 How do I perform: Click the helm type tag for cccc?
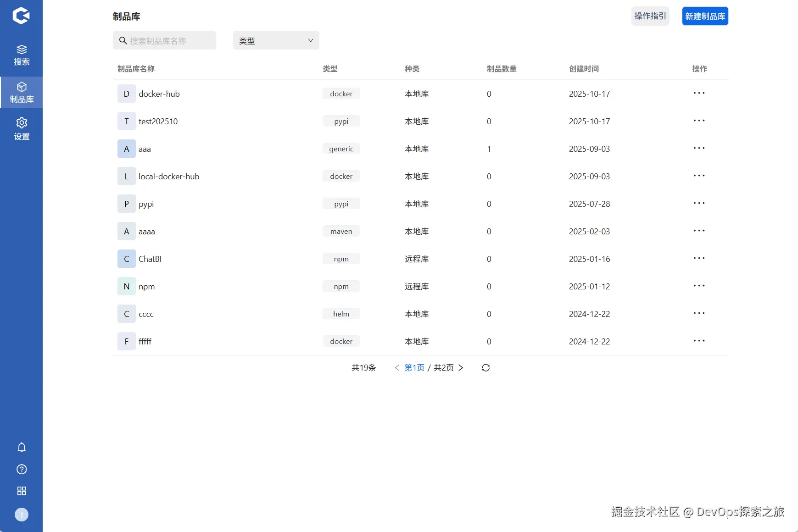pos(341,314)
